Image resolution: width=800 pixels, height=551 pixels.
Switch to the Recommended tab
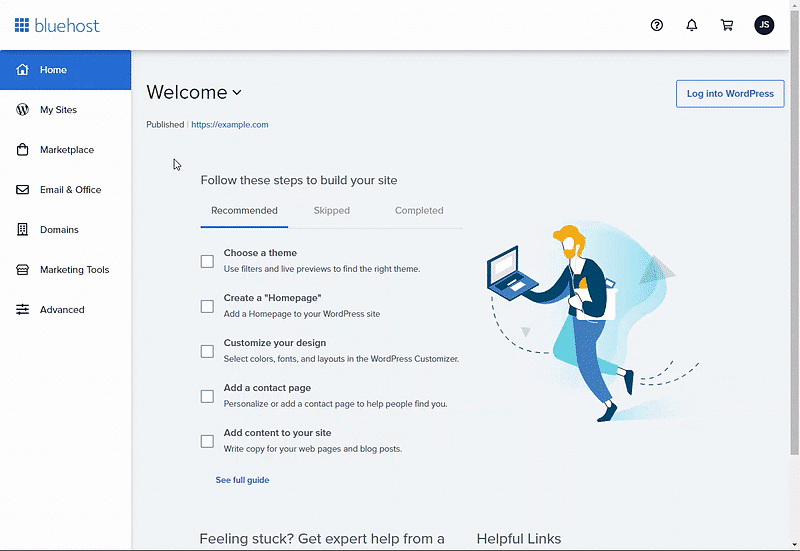(x=244, y=211)
